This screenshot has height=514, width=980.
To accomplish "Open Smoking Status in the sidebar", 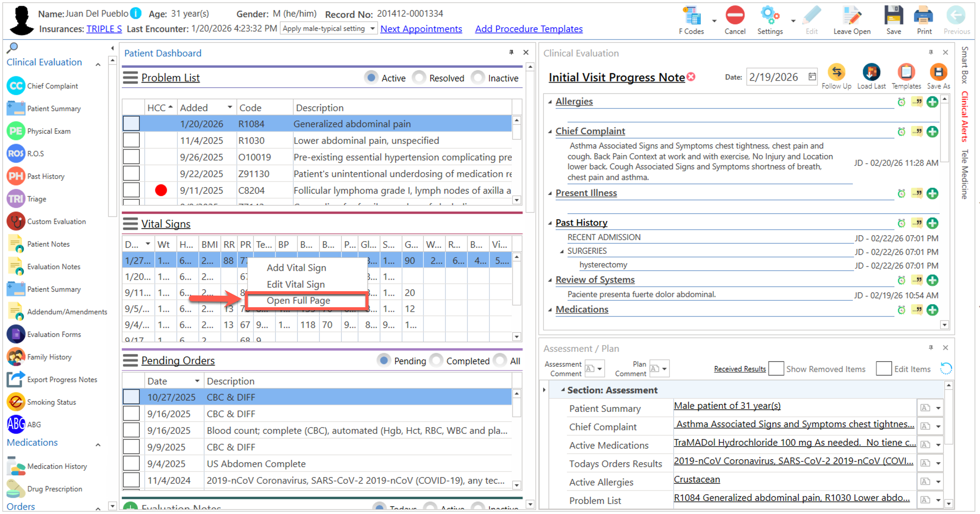I will (x=51, y=402).
